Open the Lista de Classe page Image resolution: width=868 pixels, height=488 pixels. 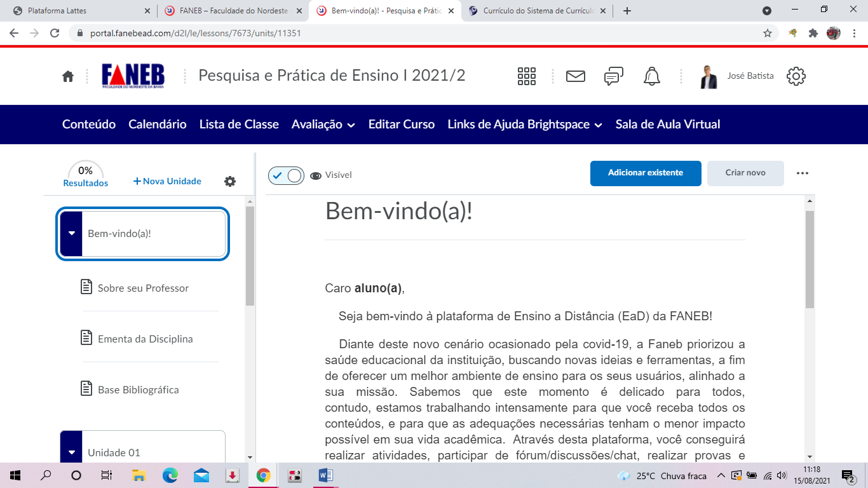coord(239,125)
